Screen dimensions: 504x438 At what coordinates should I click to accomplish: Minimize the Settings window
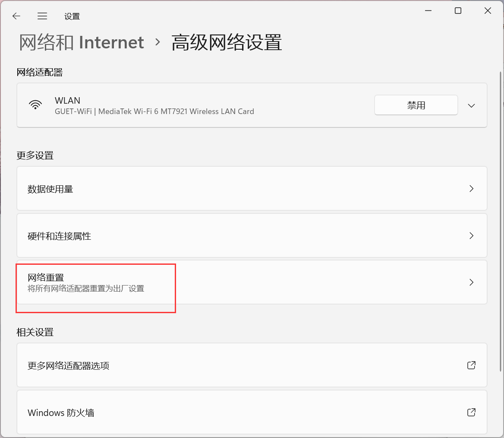(x=428, y=11)
